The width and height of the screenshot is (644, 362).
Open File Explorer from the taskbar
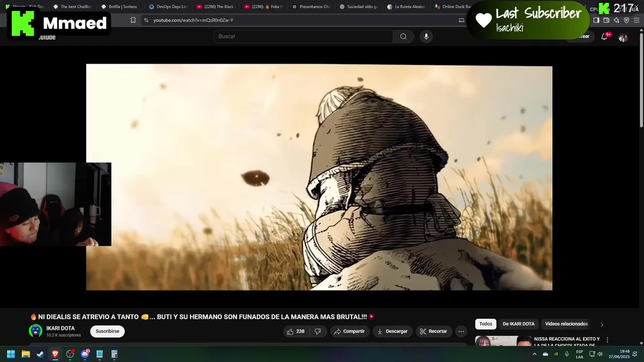pyautogui.click(x=26, y=354)
